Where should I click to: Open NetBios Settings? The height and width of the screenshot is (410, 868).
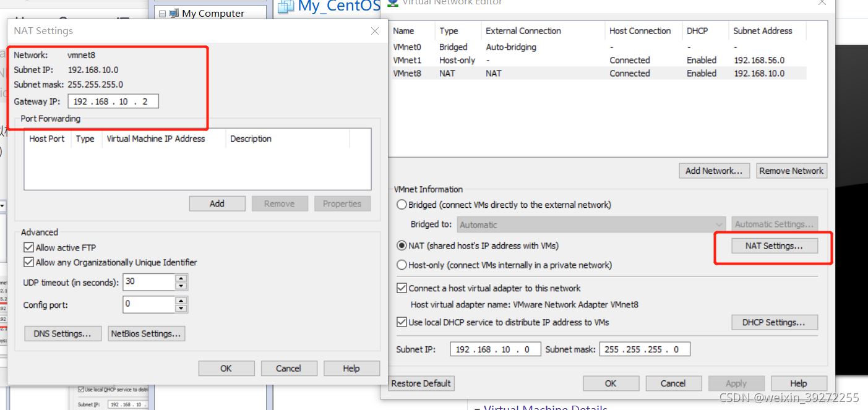click(146, 333)
